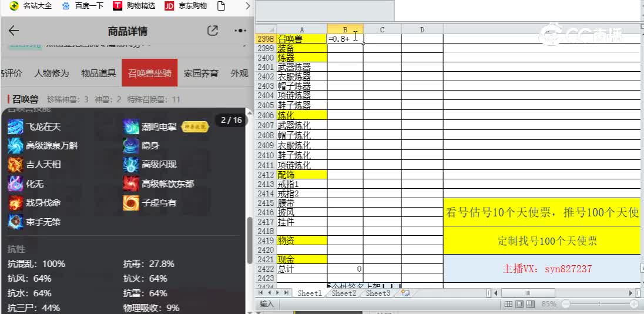Open the Sheet1 worksheet tab

click(310, 293)
